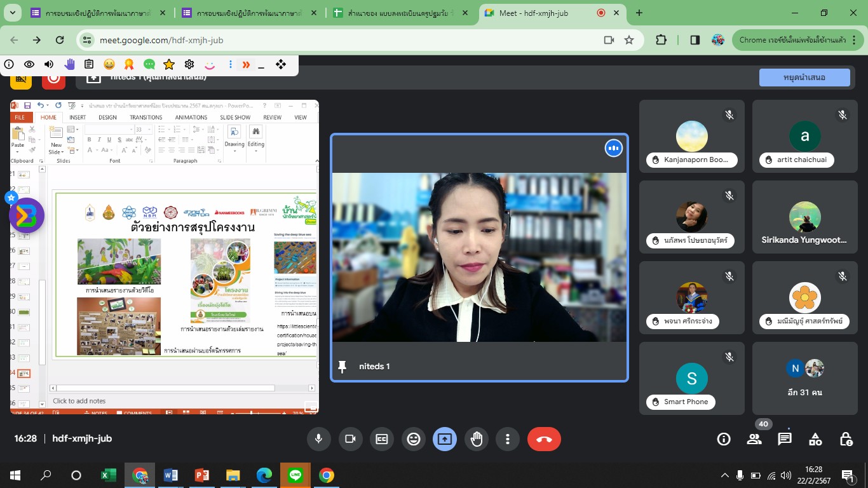The height and width of the screenshot is (488, 868).
Task: Click the award ribbon icon in extension bar
Action: click(x=129, y=64)
